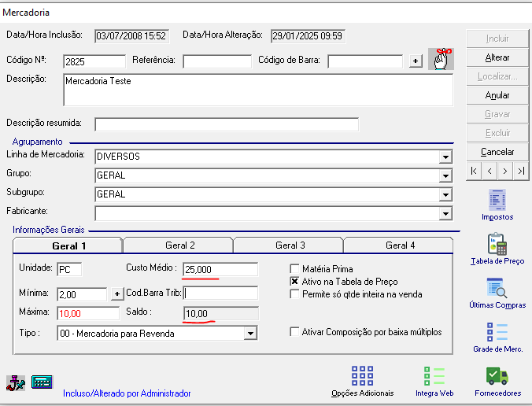
Task: Open Opções Adicionais grid icon
Action: (x=362, y=376)
